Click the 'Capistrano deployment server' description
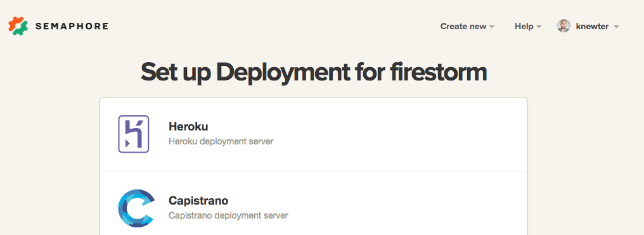This screenshot has width=644, height=235. 228,215
